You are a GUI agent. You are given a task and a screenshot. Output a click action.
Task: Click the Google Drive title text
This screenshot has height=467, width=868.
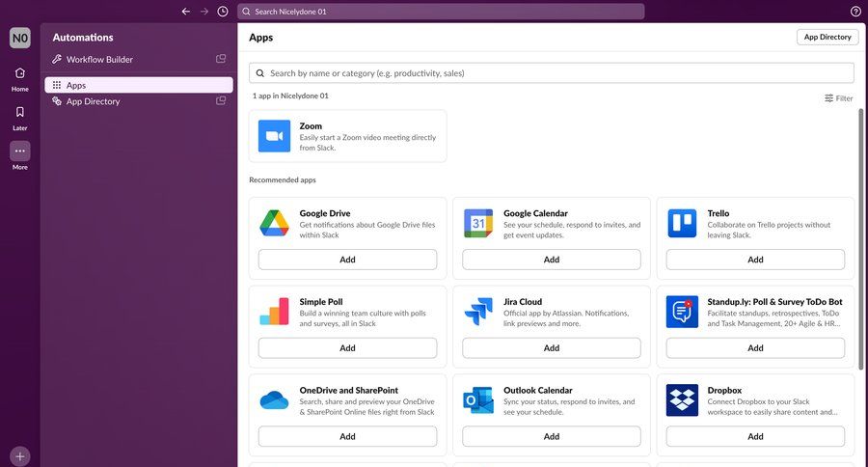[325, 213]
